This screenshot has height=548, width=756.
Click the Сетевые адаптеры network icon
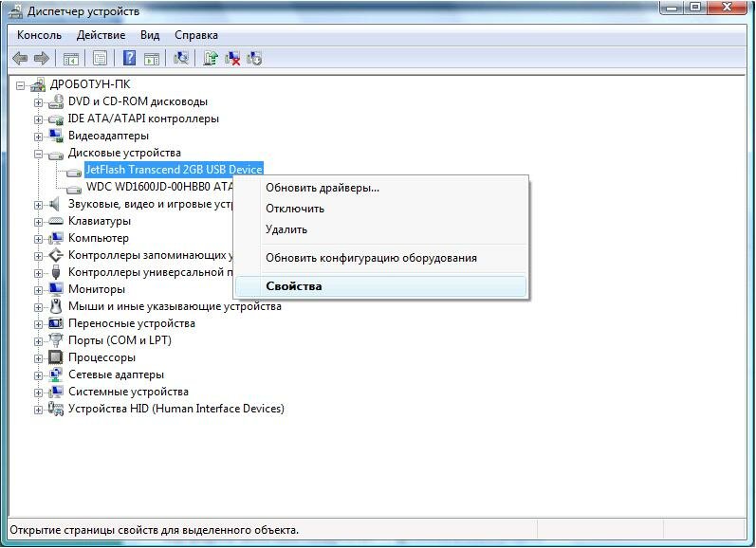click(56, 374)
